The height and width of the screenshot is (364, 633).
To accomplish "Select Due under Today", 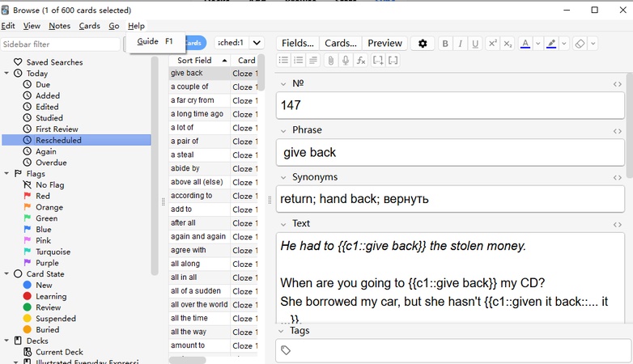I will 43,85.
